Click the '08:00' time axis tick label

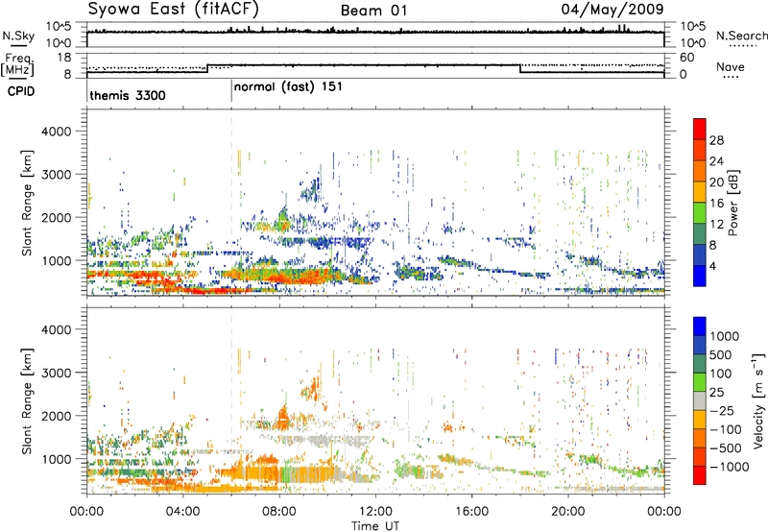coord(278,511)
